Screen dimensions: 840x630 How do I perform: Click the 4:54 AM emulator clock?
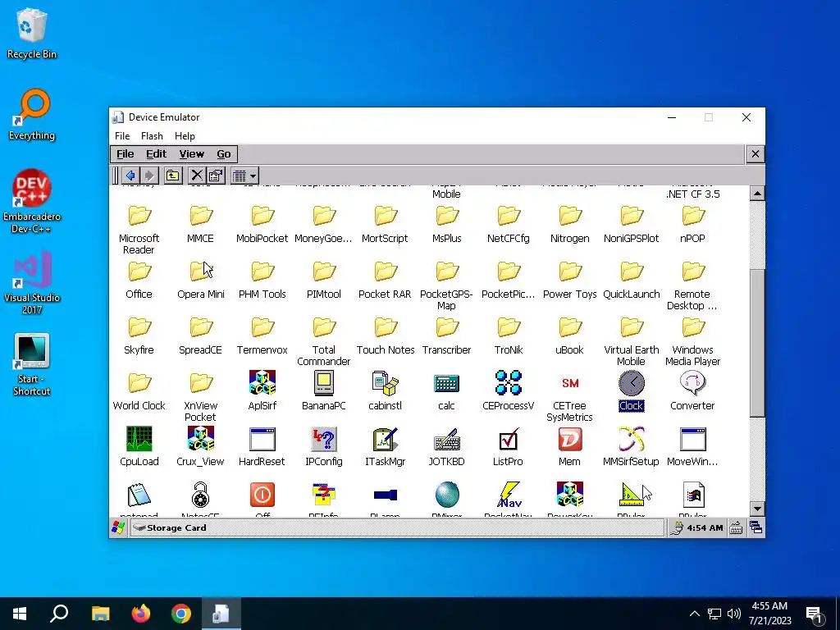pyautogui.click(x=705, y=527)
